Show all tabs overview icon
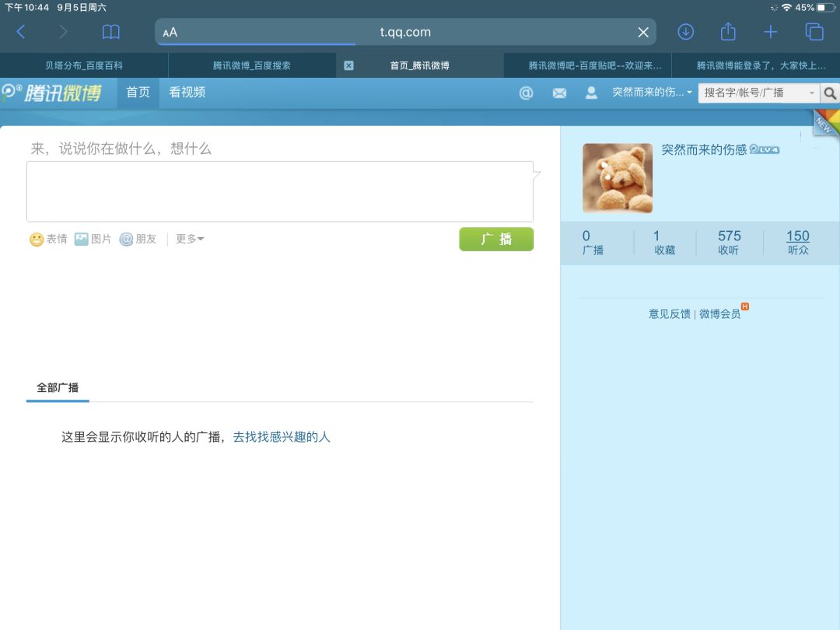The image size is (840, 630). [814, 32]
